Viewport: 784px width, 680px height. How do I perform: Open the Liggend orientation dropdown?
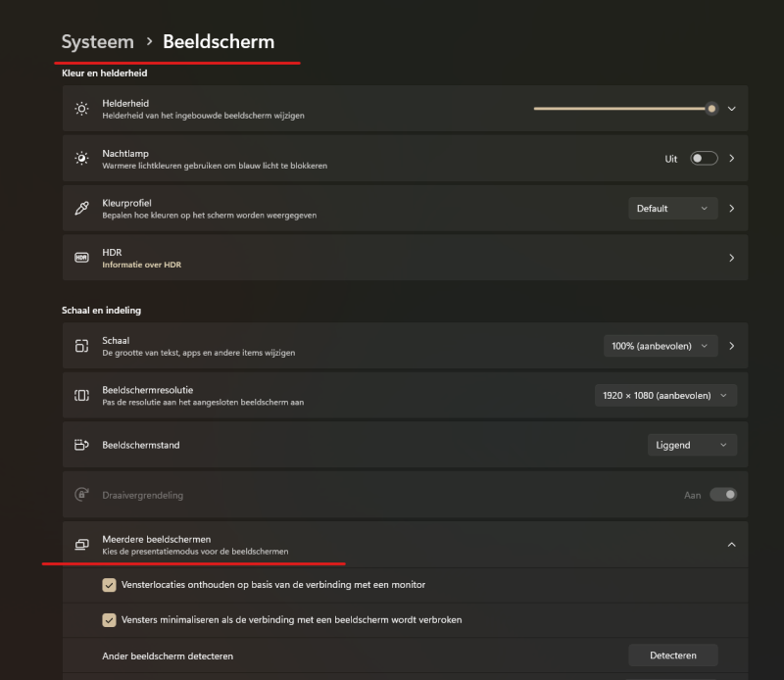692,445
